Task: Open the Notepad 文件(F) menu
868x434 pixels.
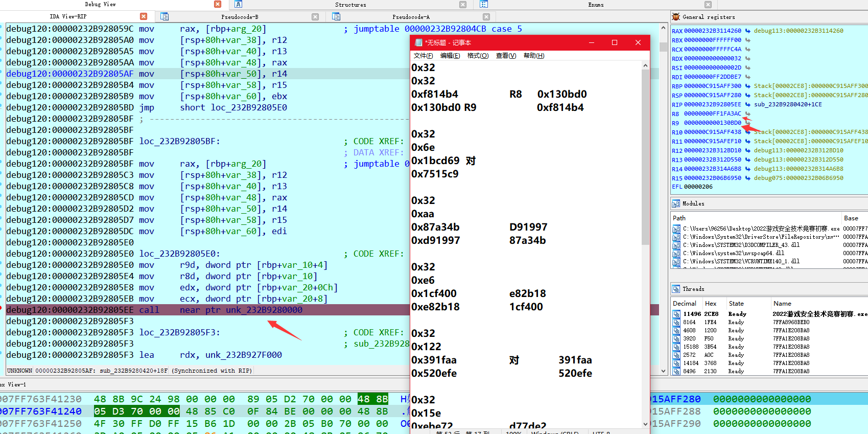Action: click(423, 56)
